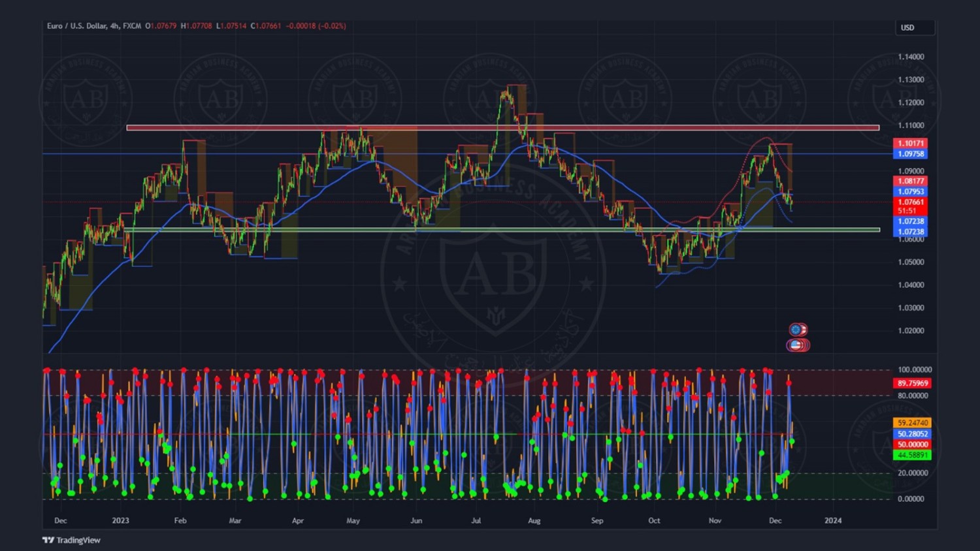Click the orange 59.24740 oscillator value label

(x=913, y=423)
